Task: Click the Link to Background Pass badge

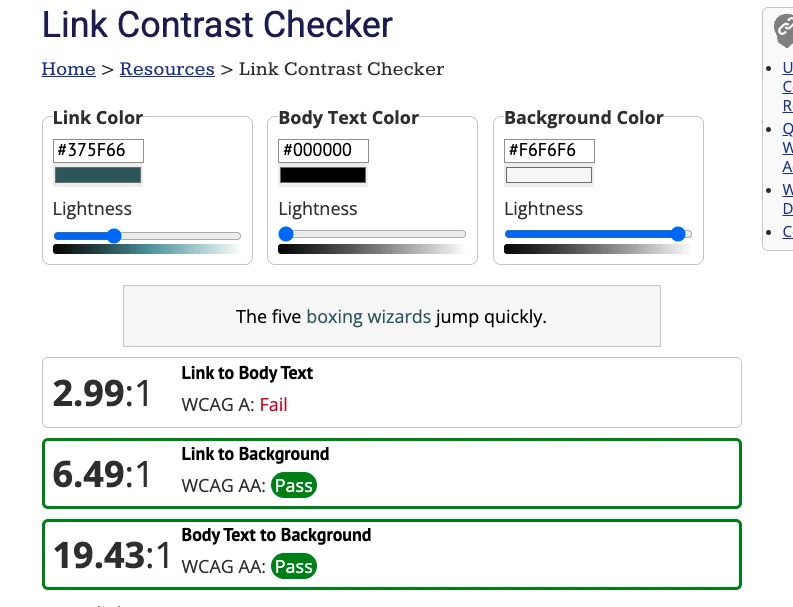Action: 293,486
